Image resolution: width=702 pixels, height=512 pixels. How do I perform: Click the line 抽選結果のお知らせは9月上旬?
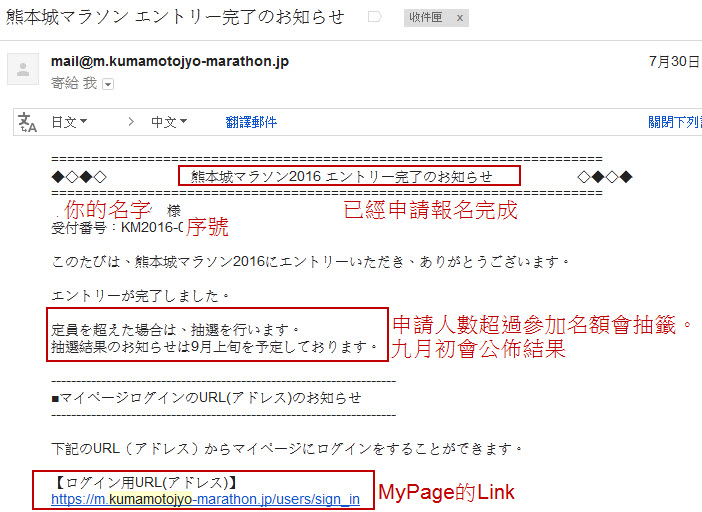pyautogui.click(x=215, y=346)
